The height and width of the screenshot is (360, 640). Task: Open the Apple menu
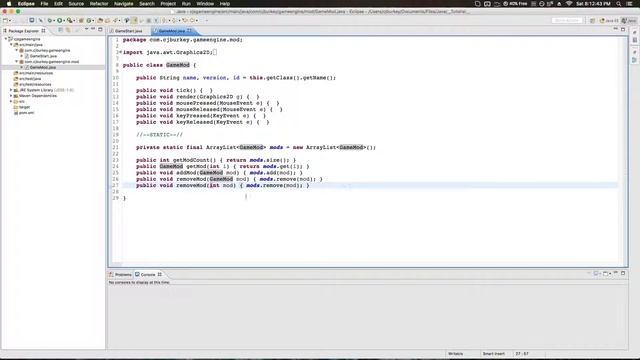tap(9, 4)
